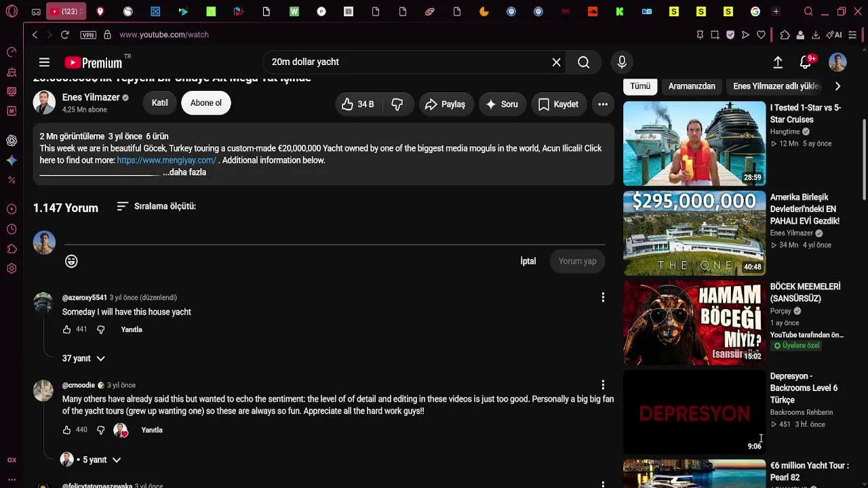Viewport: 868px width, 488px height.
Task: Expand description with ...daha fazla
Action: 184,172
